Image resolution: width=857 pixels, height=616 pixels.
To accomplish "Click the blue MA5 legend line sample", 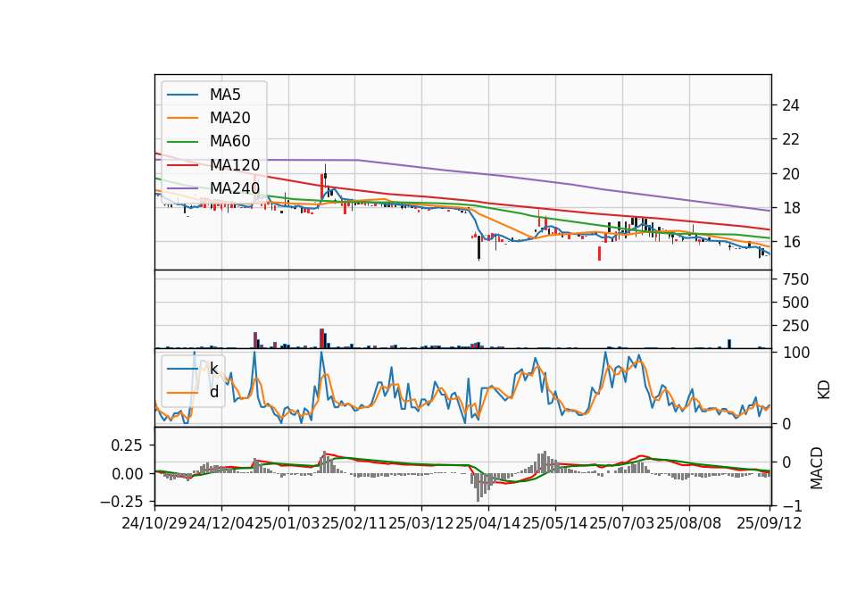I will click(x=182, y=95).
